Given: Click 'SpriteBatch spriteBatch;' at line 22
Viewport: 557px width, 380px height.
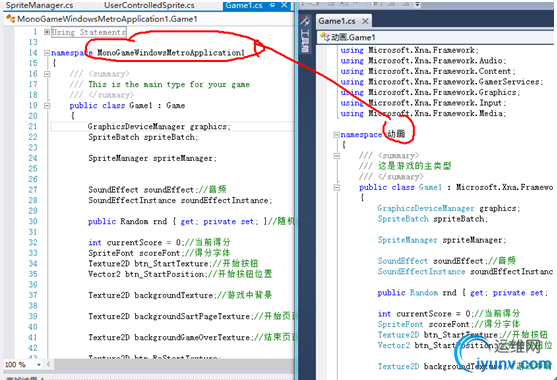Looking at the screenshot, I should 143,137.
